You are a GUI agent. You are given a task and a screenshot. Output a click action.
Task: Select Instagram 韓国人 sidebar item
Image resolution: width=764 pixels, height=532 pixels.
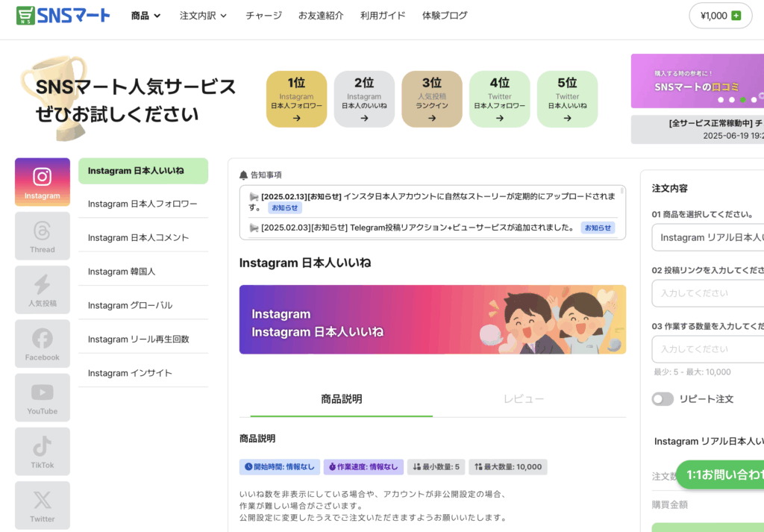point(143,272)
